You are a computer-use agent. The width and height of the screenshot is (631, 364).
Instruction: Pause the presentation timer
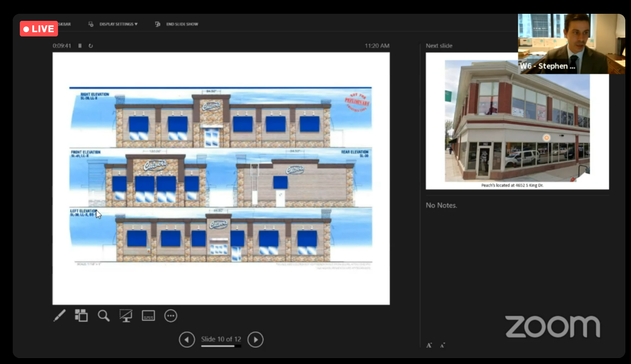[x=80, y=46]
